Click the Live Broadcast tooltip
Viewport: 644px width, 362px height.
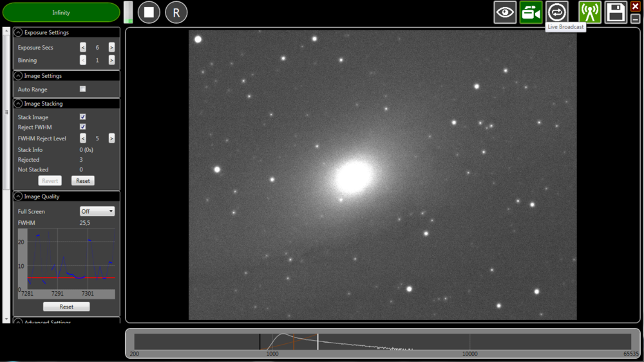pyautogui.click(x=565, y=26)
